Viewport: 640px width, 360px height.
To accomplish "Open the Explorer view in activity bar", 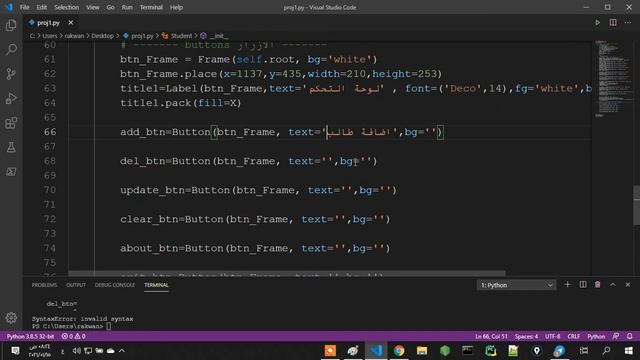I will pos(11,25).
